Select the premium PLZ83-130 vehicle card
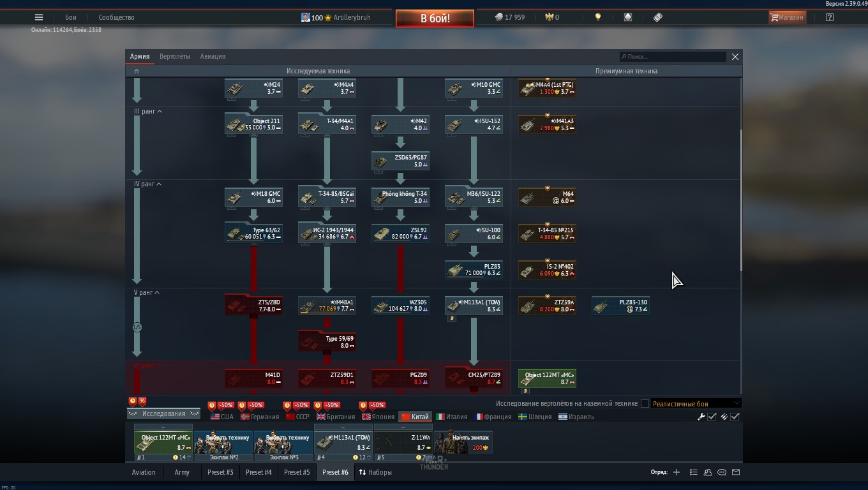 [620, 306]
